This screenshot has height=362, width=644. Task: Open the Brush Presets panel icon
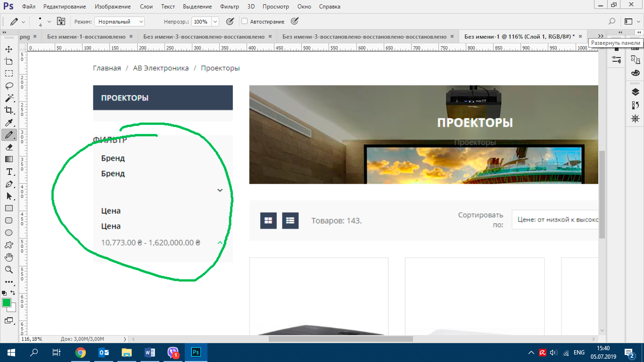coord(617,59)
